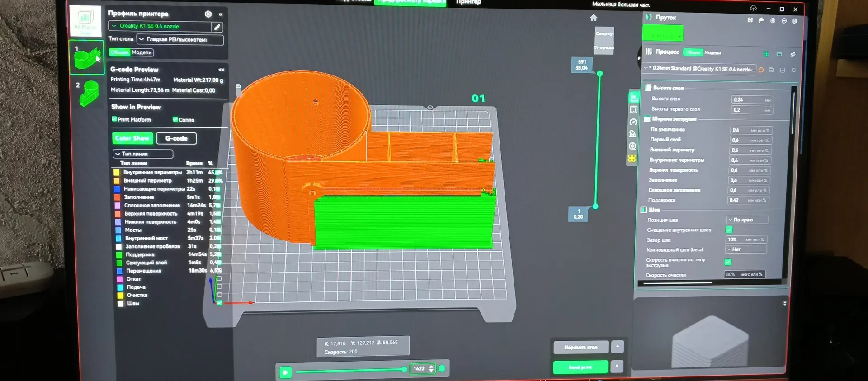
Task: Open Creality K1 SE 0.4 nozzle dropdown
Action: point(160,26)
